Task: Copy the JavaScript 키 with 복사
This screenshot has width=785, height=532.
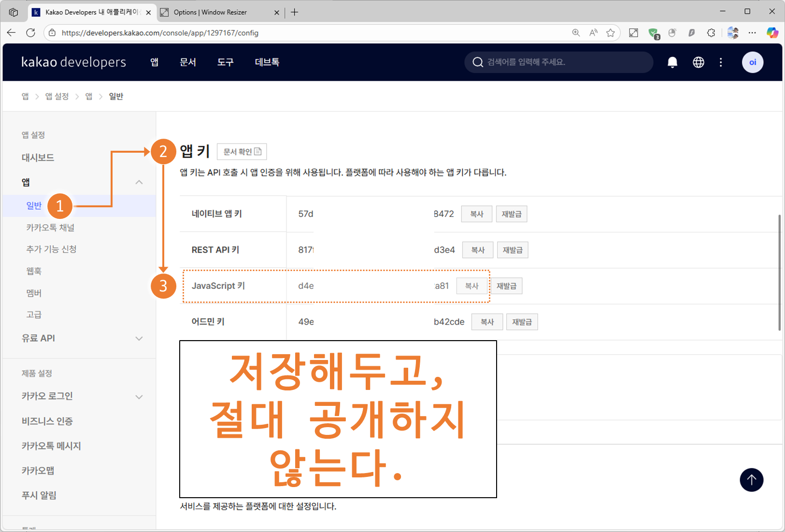Action: pyautogui.click(x=471, y=286)
